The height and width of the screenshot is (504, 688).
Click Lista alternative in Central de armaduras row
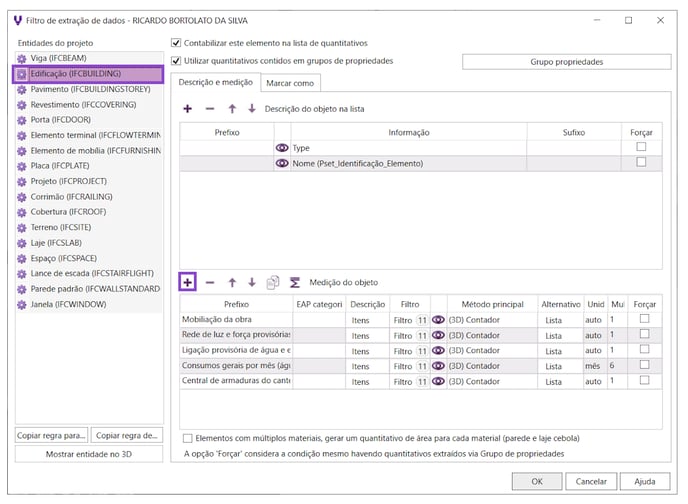pos(560,382)
